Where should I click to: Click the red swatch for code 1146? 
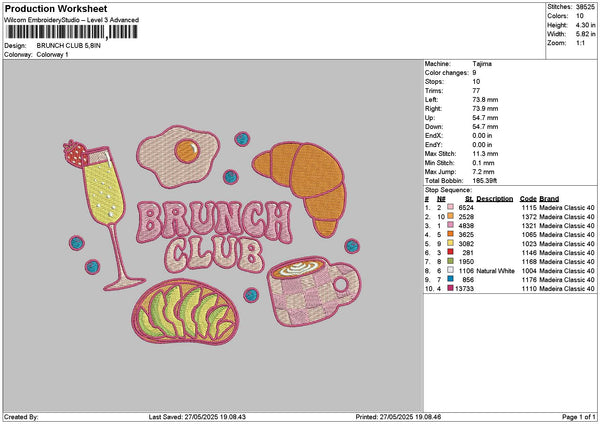450,253
